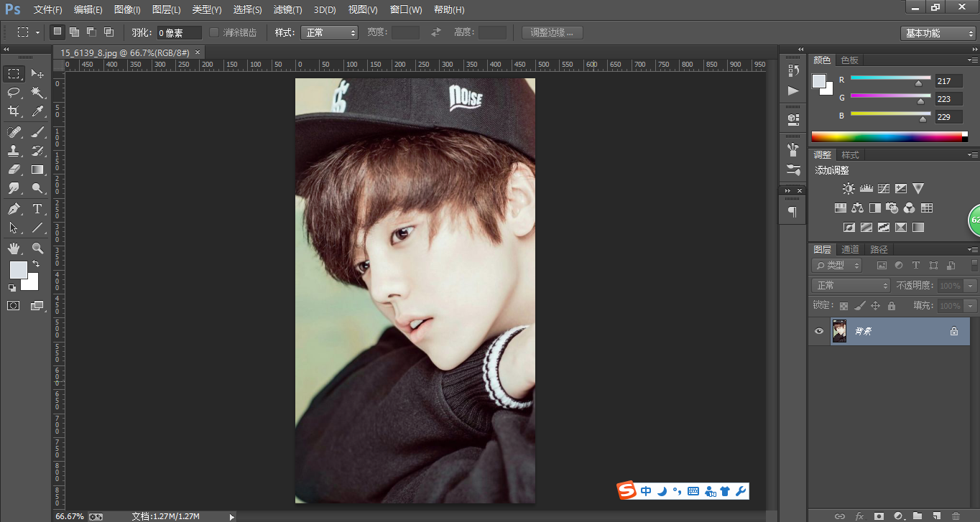Open the 滤镜(T) menu
The height and width of the screenshot is (522, 980).
pos(288,10)
